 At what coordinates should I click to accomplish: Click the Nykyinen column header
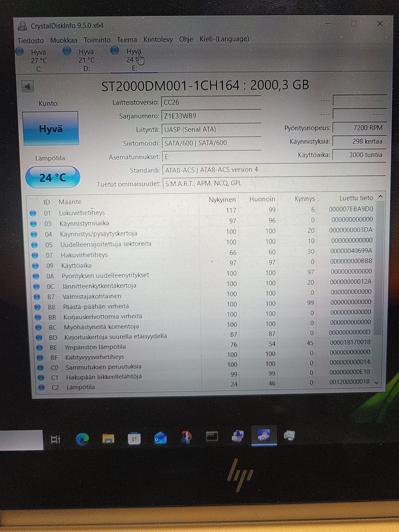pos(222,199)
